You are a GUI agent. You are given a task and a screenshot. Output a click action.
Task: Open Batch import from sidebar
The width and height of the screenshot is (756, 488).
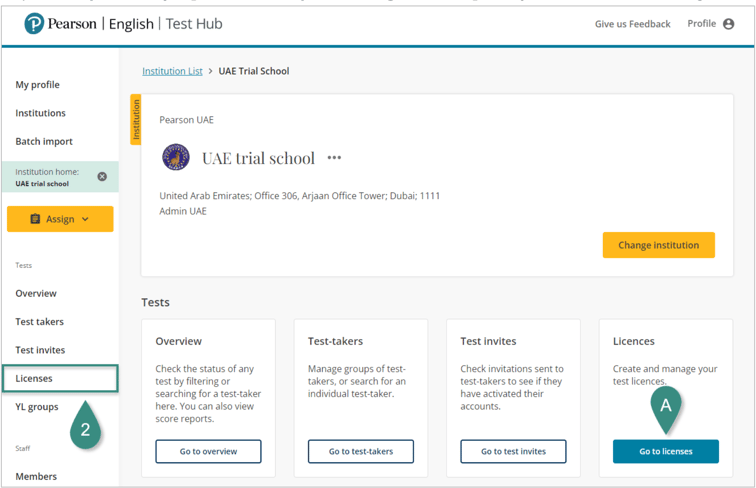pyautogui.click(x=44, y=141)
